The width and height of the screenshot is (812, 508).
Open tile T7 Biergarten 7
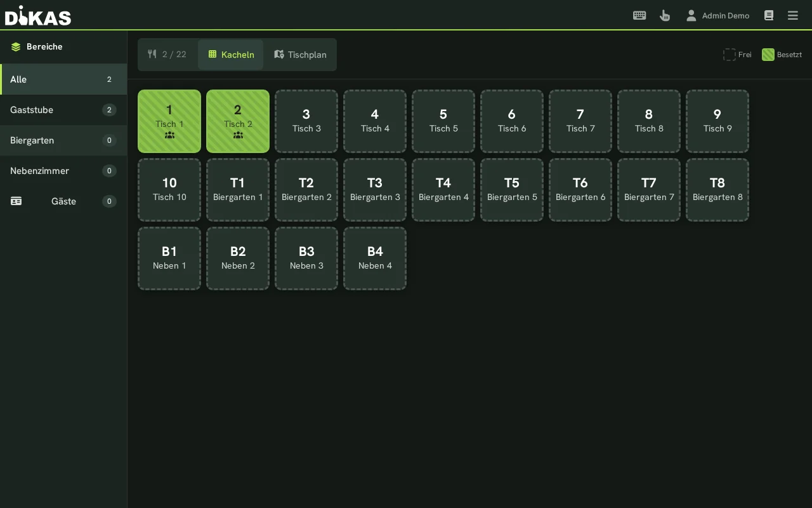coord(649,190)
